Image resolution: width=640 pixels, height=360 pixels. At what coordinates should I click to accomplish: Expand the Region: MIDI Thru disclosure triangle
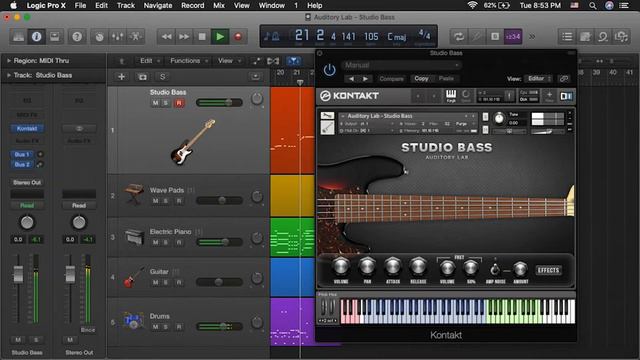point(9,60)
